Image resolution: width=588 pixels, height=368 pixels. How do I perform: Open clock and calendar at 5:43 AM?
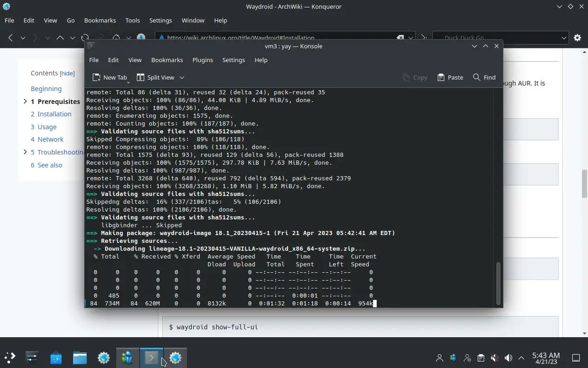click(546, 358)
